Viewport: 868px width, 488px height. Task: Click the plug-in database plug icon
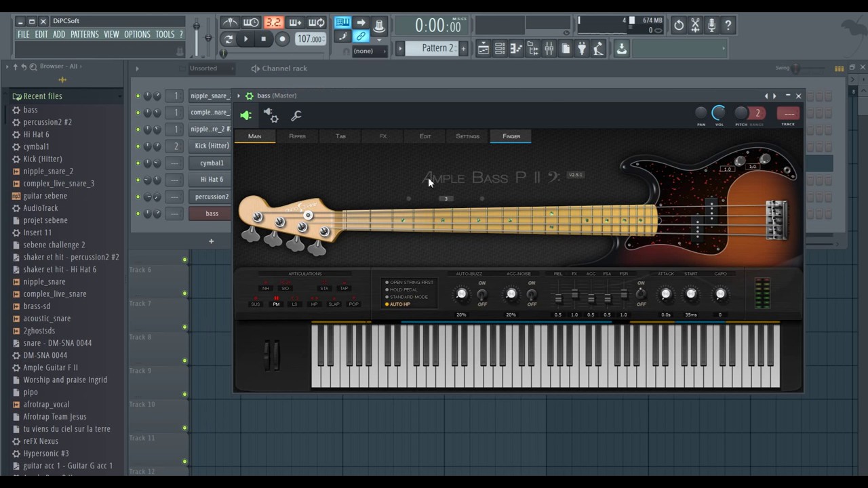(x=582, y=48)
